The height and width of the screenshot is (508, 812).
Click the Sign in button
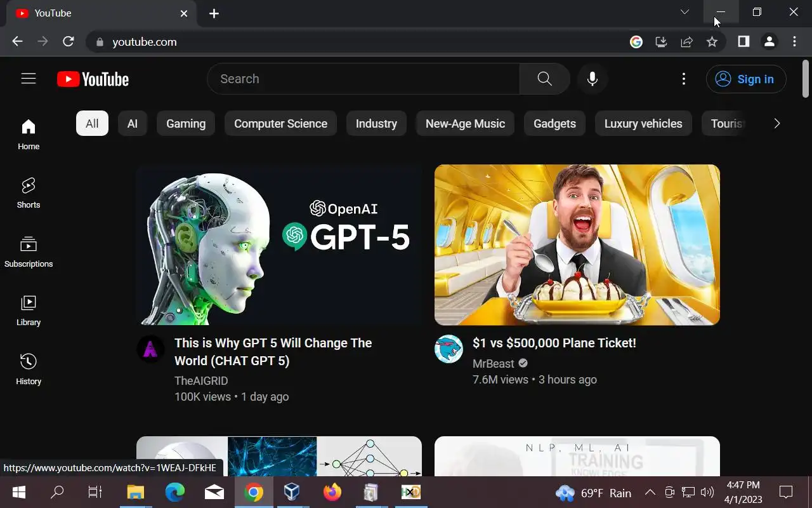click(746, 79)
